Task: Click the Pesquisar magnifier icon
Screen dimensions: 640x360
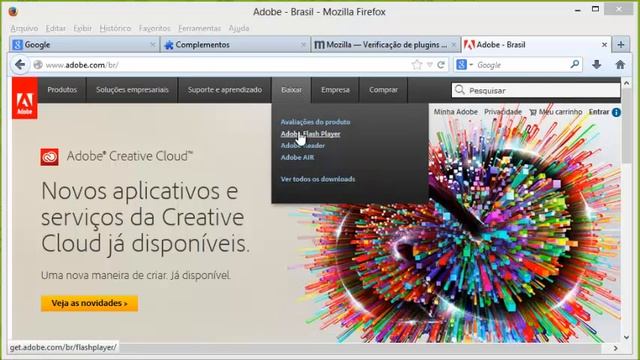Action: click(460, 90)
